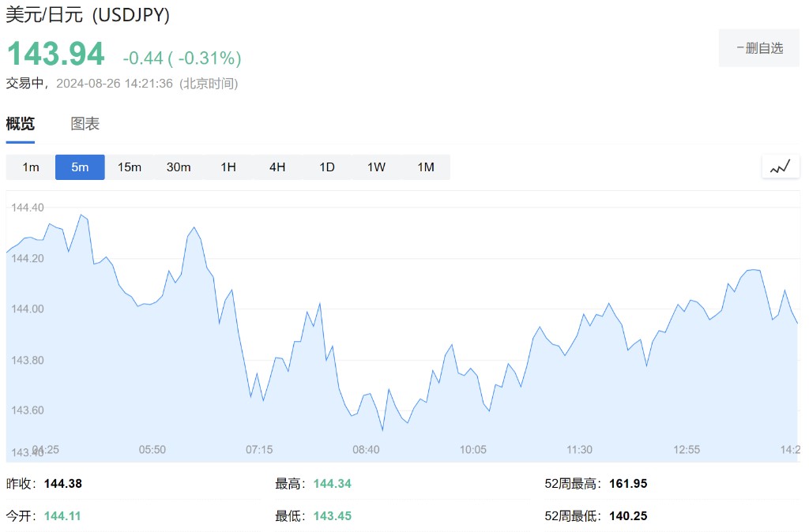Switch chart to 15m interval
The height and width of the screenshot is (532, 809).
pos(130,167)
